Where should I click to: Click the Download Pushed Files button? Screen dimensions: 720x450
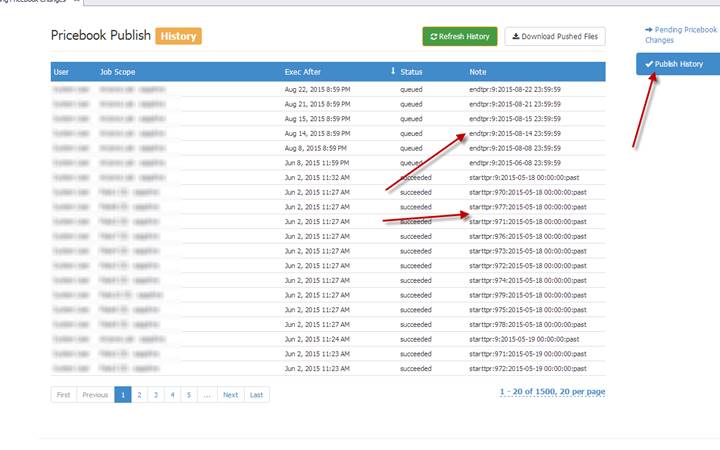click(554, 37)
